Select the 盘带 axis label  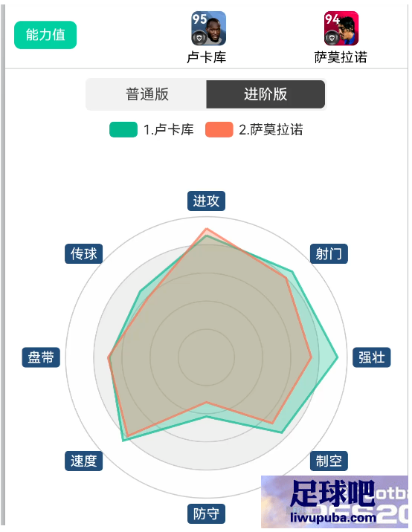coord(41,357)
